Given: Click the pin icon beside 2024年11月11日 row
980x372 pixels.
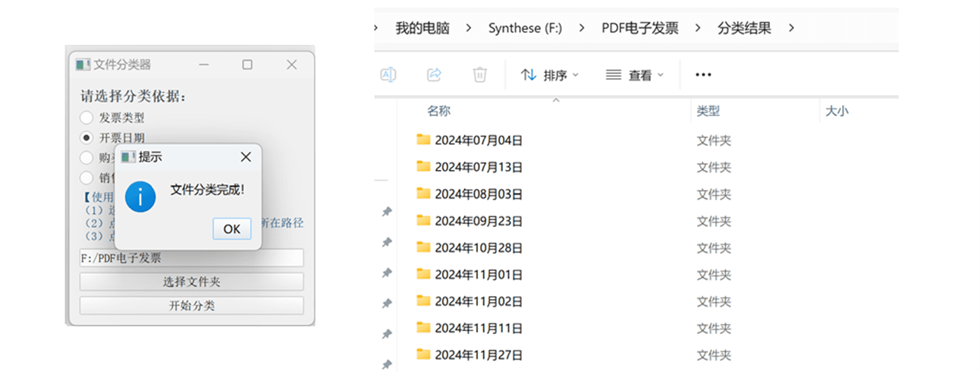Looking at the screenshot, I should pyautogui.click(x=386, y=334).
